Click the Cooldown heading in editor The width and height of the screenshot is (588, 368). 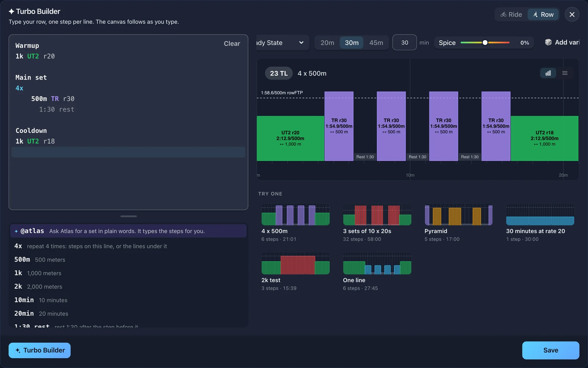[31, 131]
